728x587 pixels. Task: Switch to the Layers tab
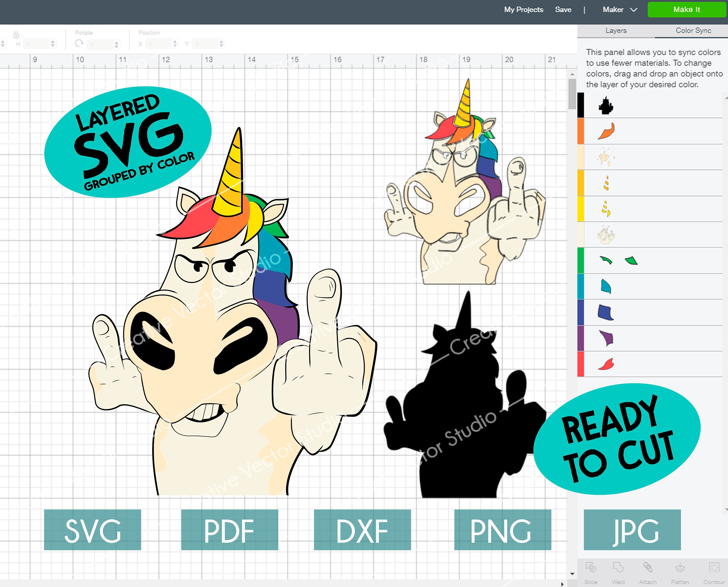point(616,30)
